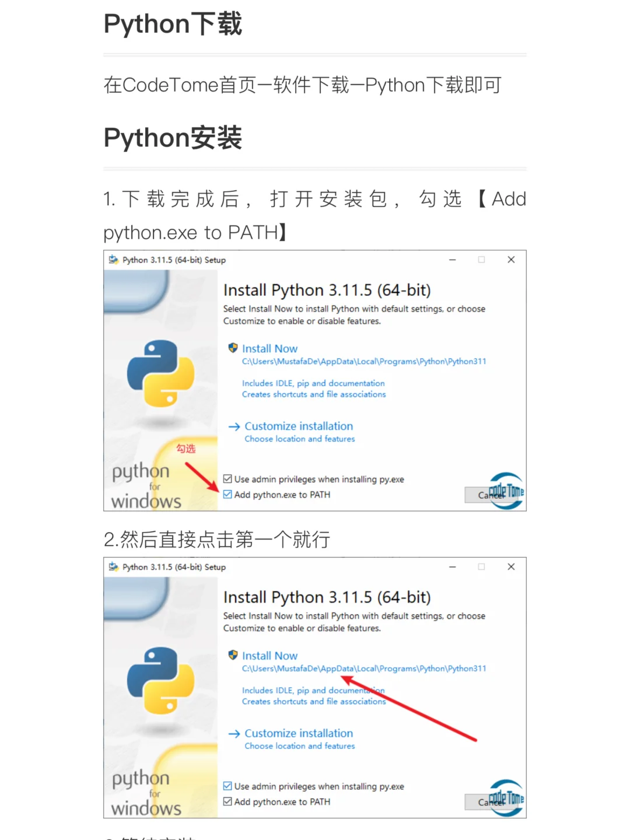The width and height of the screenshot is (630, 840).
Task: Click the Python logo in the first Setup window
Action: [161, 373]
